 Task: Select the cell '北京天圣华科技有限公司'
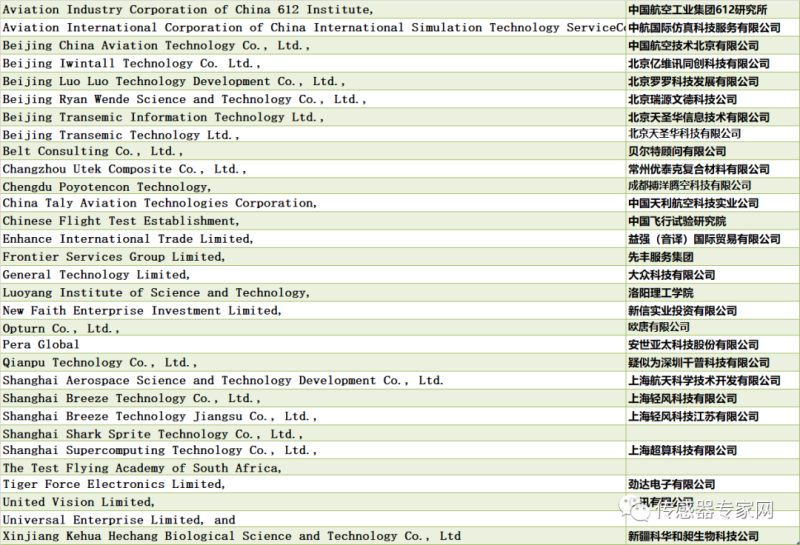click(711, 134)
